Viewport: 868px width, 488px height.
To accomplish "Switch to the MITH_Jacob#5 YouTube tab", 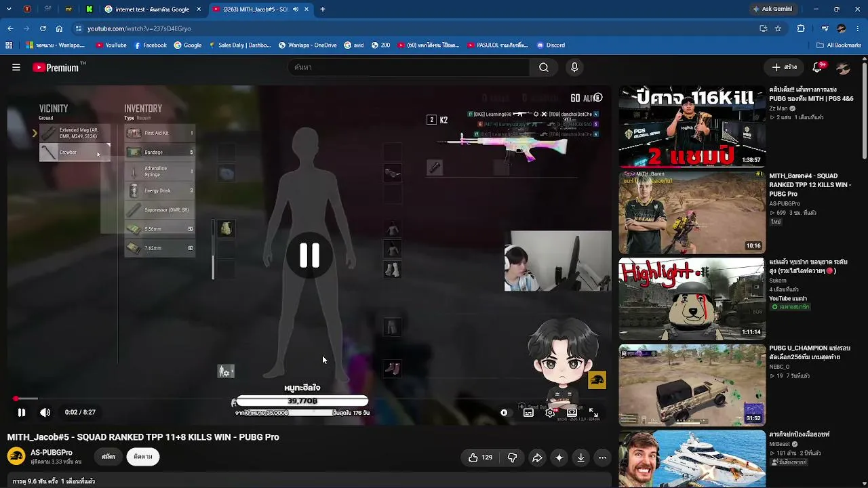I will click(x=255, y=9).
